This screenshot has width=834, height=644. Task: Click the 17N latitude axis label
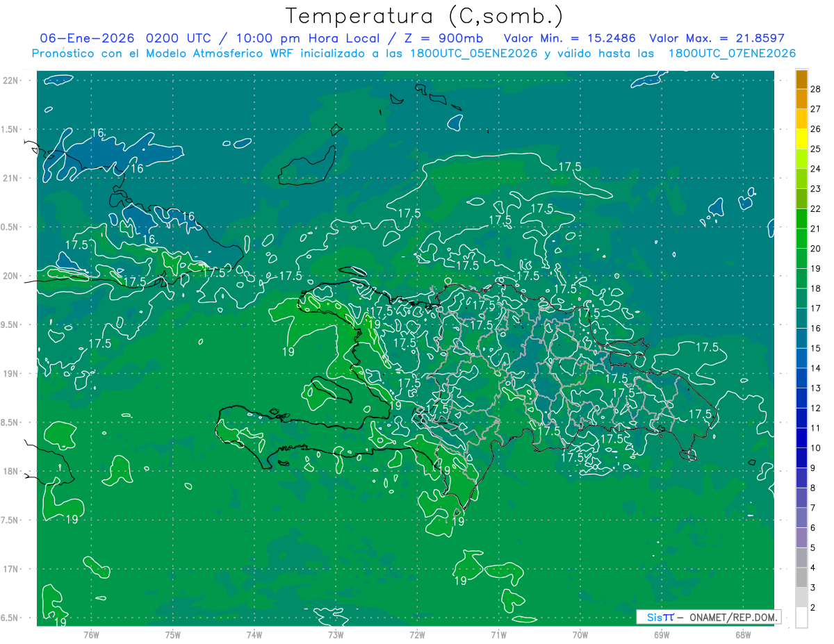10,569
